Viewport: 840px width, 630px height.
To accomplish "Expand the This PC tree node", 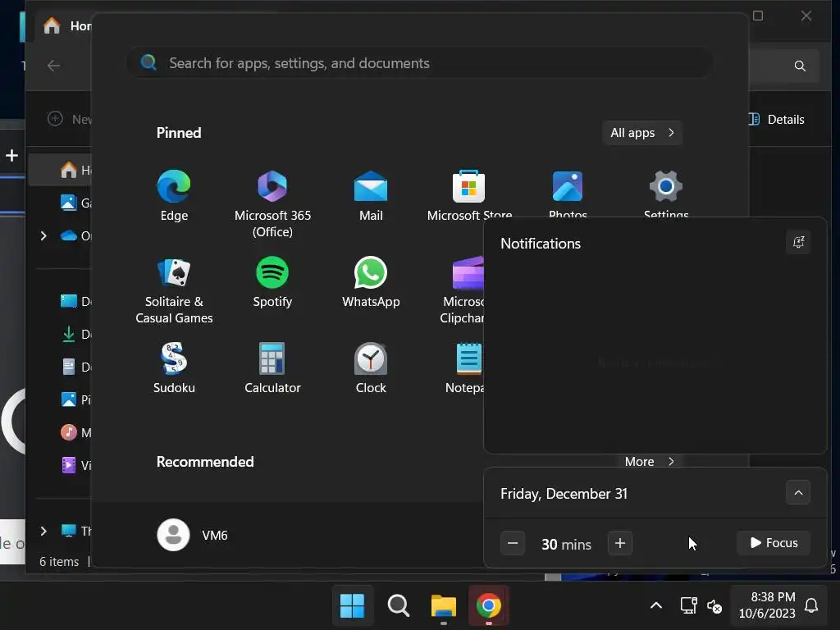I will (x=43, y=531).
